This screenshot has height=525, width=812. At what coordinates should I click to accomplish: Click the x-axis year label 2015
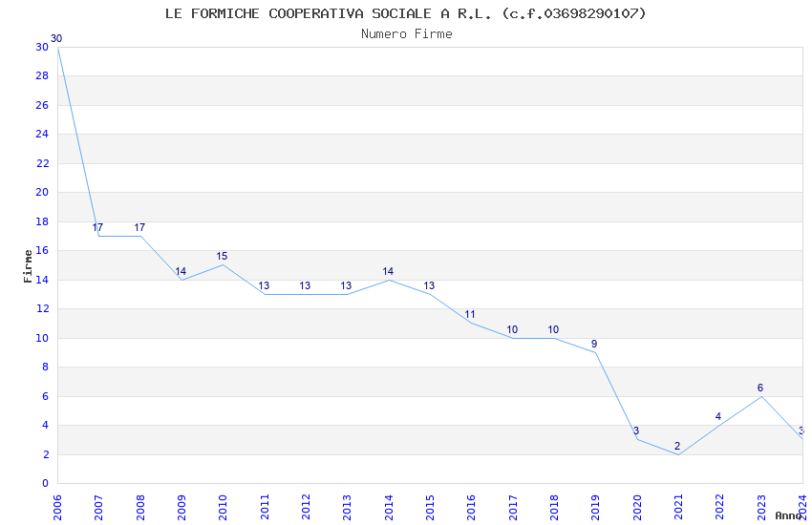[430, 507]
